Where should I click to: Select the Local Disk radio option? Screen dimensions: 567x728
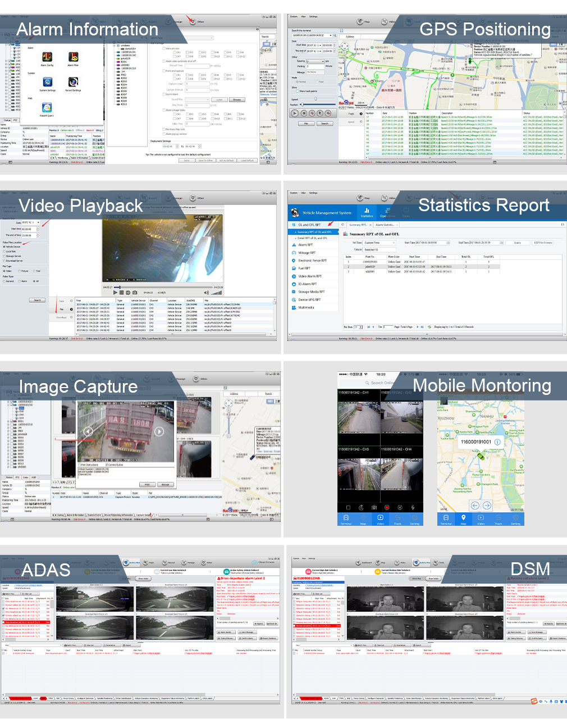[4, 251]
